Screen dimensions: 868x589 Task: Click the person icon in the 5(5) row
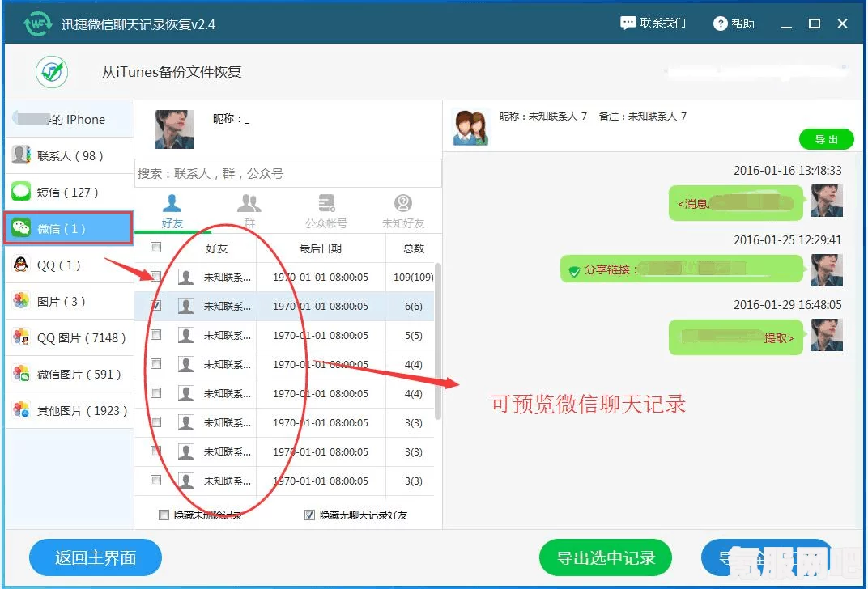click(x=186, y=335)
